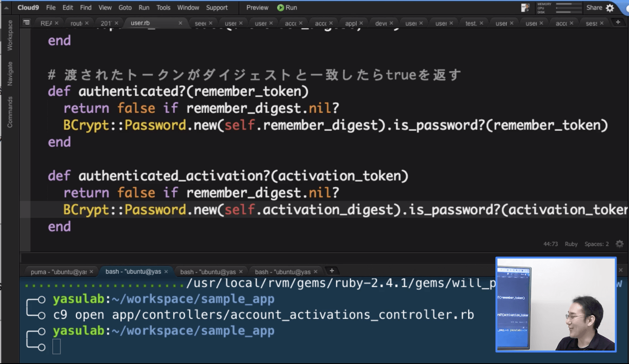Viewport: 629px width, 364px height.
Task: Click the user avatar in the top bar
Action: (525, 8)
